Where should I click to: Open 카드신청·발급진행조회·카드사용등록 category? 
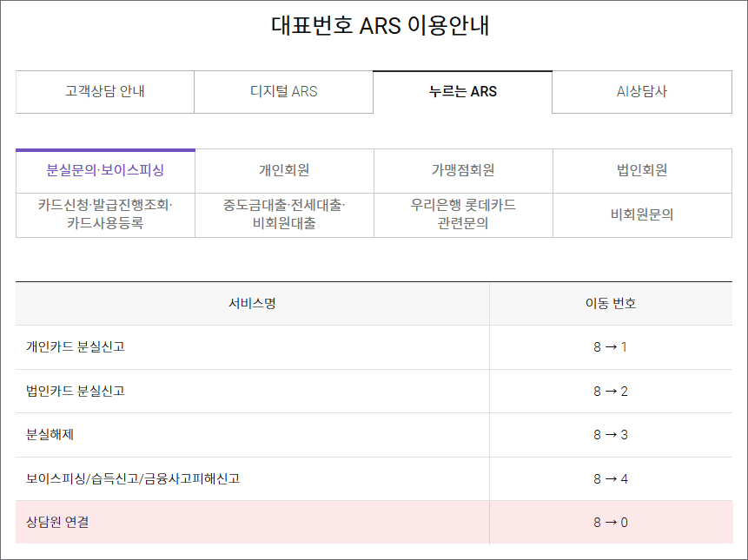[x=105, y=214]
